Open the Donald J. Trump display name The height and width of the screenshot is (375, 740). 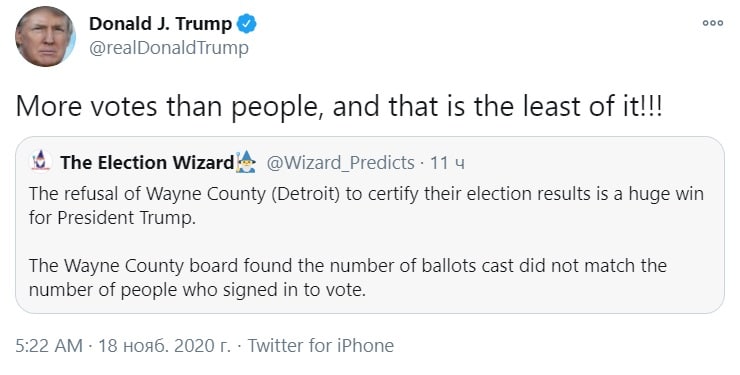point(160,24)
